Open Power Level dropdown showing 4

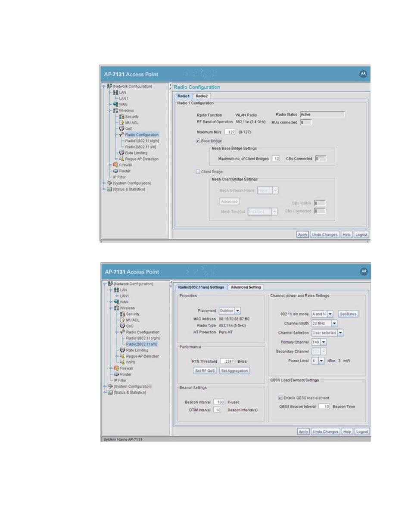[321, 361]
